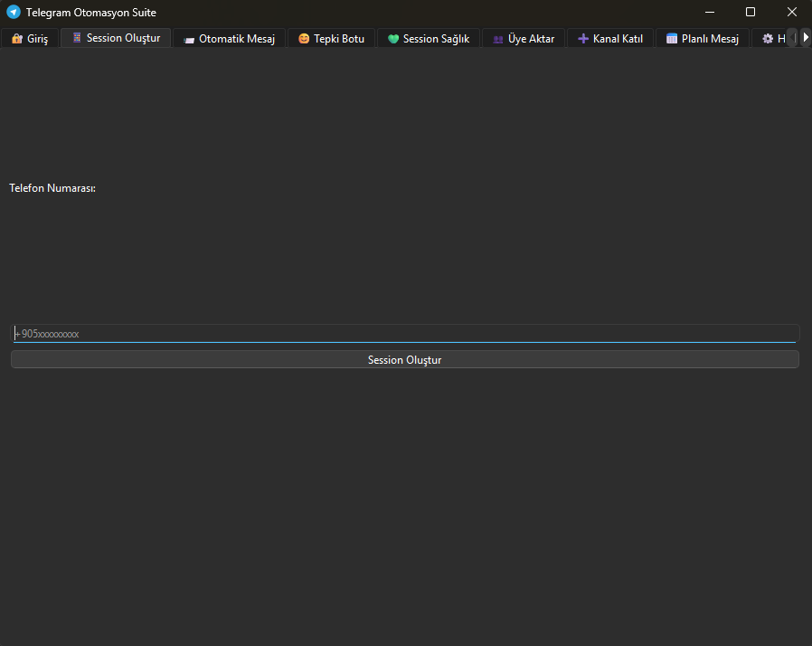Click the right arrow to scroll the tabs
This screenshot has width=812, height=646.
[x=806, y=38]
